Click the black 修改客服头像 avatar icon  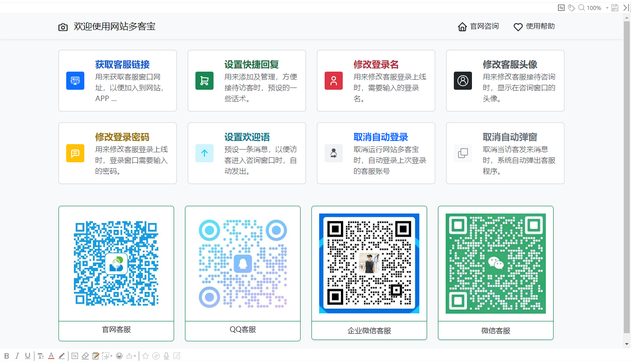coord(463,81)
